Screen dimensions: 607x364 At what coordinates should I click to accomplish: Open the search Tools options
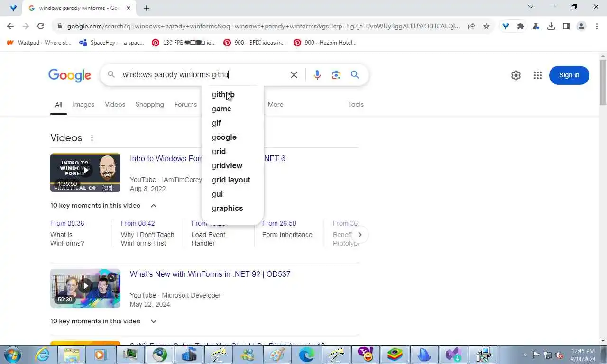pos(356,105)
